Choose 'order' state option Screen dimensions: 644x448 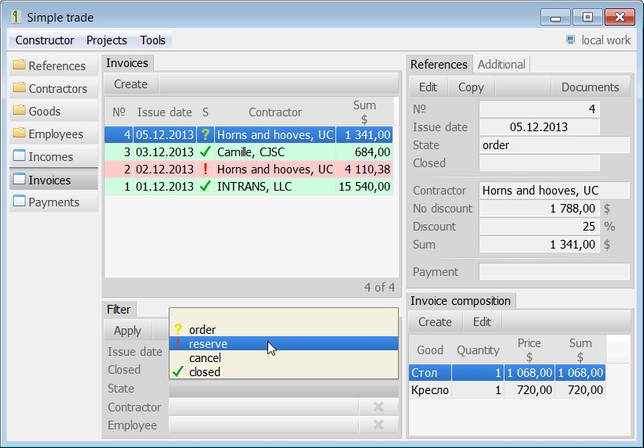click(283, 329)
